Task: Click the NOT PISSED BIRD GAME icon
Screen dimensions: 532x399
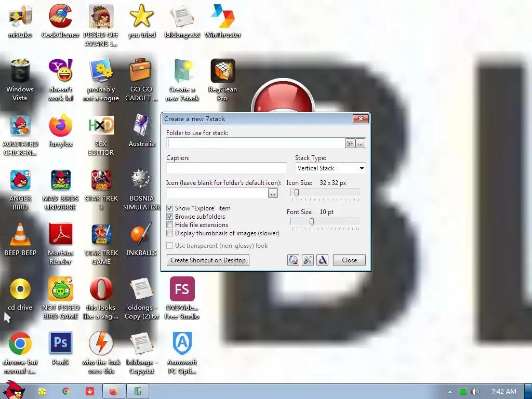Action: tap(60, 298)
